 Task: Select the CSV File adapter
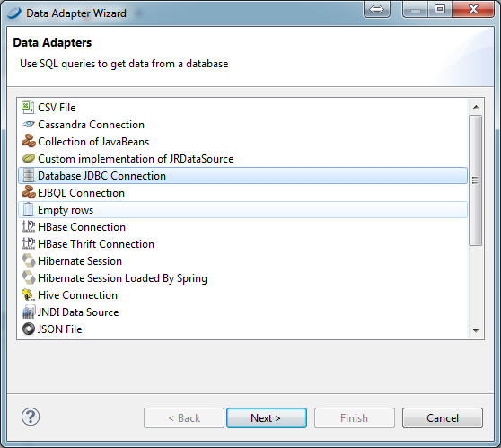[242, 108]
